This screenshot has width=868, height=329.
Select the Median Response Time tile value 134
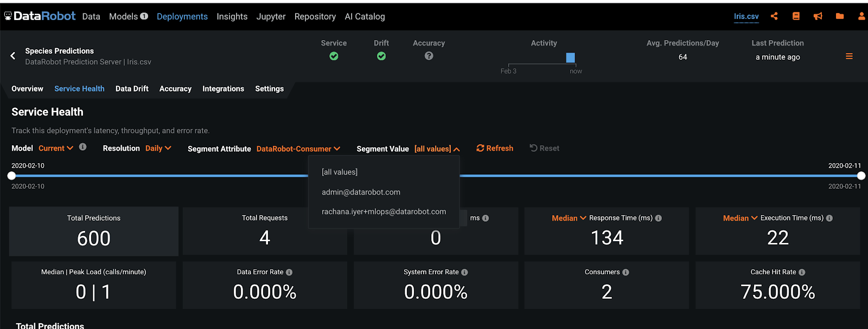click(x=607, y=238)
